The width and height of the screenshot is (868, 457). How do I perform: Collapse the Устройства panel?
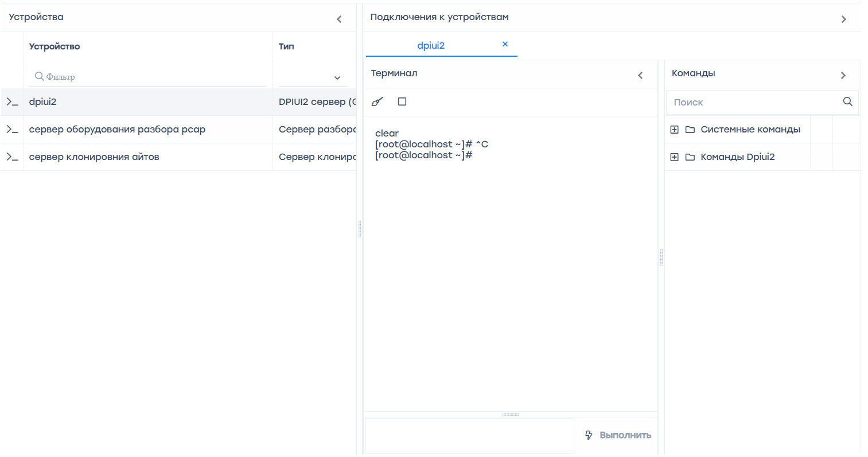[x=339, y=19]
